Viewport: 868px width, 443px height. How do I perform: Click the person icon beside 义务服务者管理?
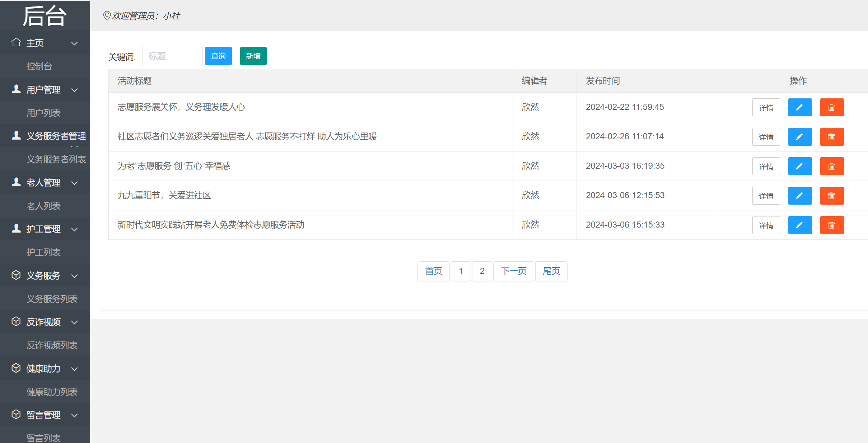[x=16, y=135]
